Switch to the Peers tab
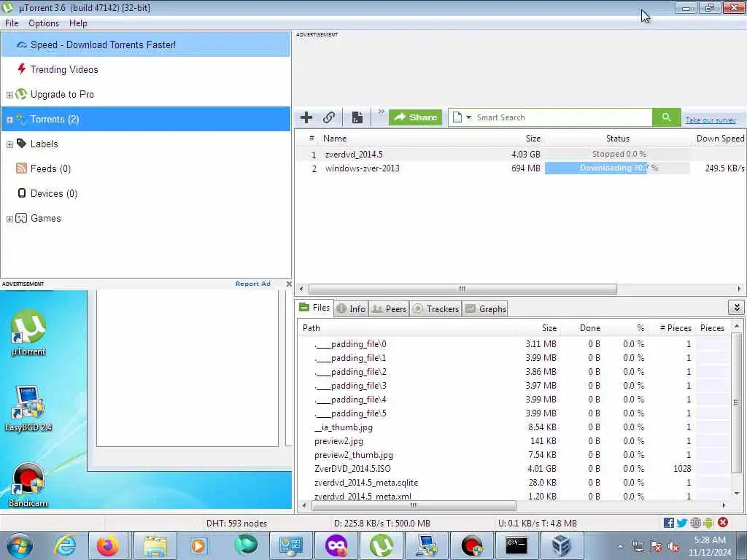Image resolution: width=747 pixels, height=560 pixels. coord(390,309)
